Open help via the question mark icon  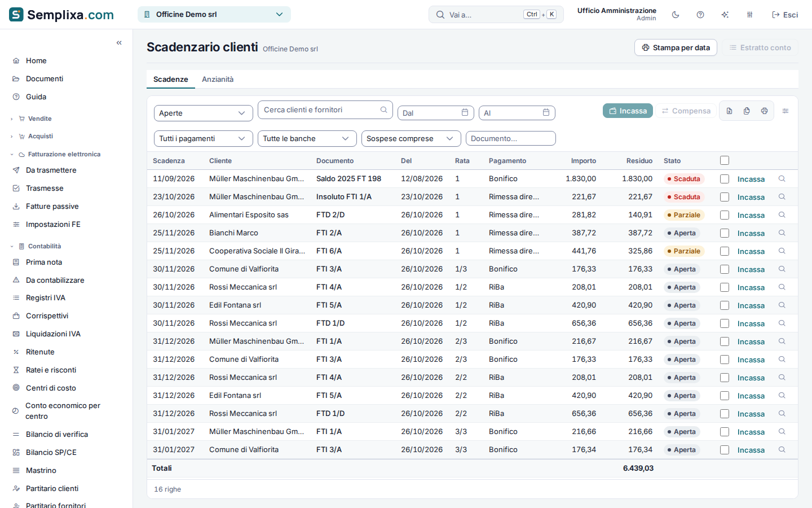(700, 15)
